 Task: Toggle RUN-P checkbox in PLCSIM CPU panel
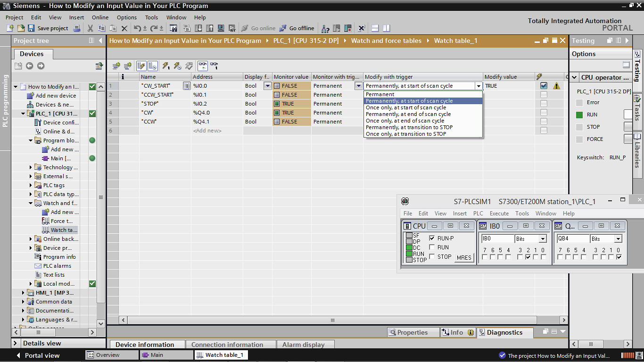coord(432,238)
